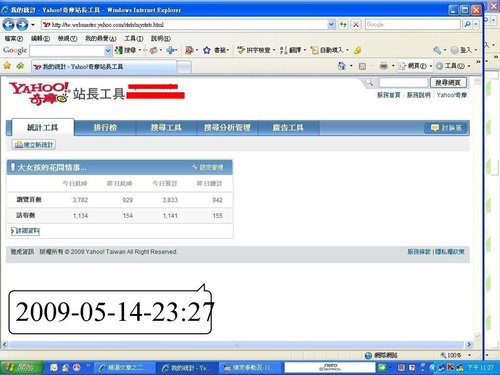Open the Print dropdown arrow
The height and width of the screenshot is (375, 500).
click(393, 66)
